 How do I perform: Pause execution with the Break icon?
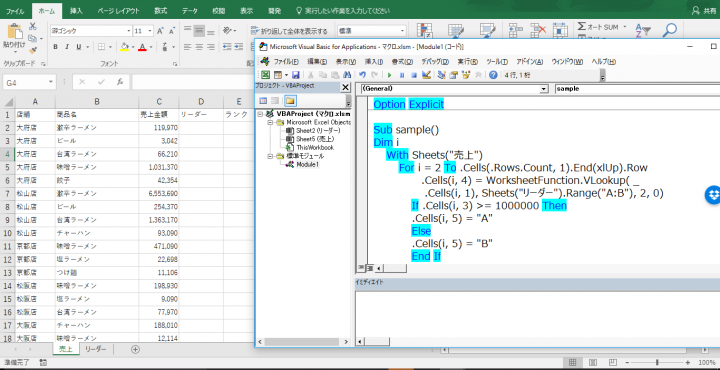[402, 75]
